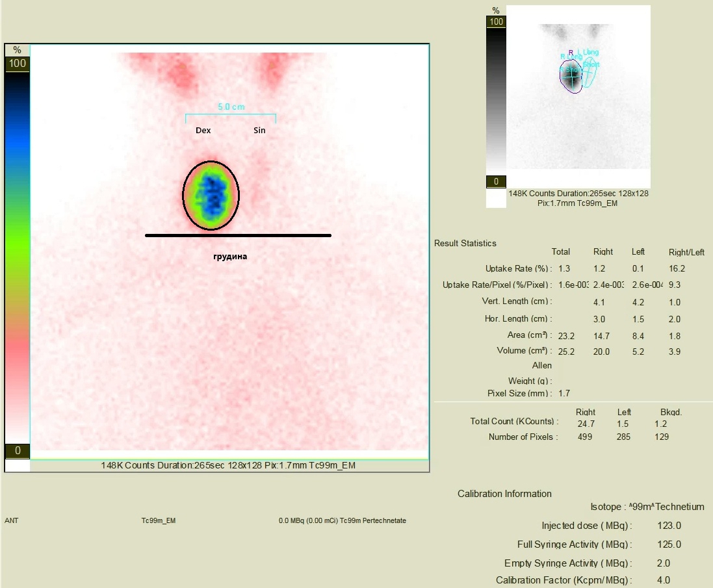Click the Dex side label

(203, 131)
